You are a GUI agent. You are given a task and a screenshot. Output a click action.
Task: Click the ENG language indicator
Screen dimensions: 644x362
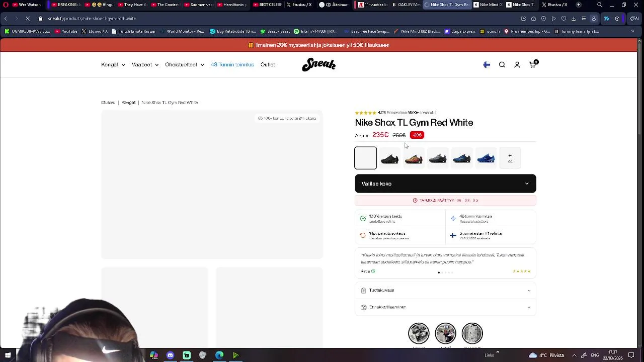point(594,355)
